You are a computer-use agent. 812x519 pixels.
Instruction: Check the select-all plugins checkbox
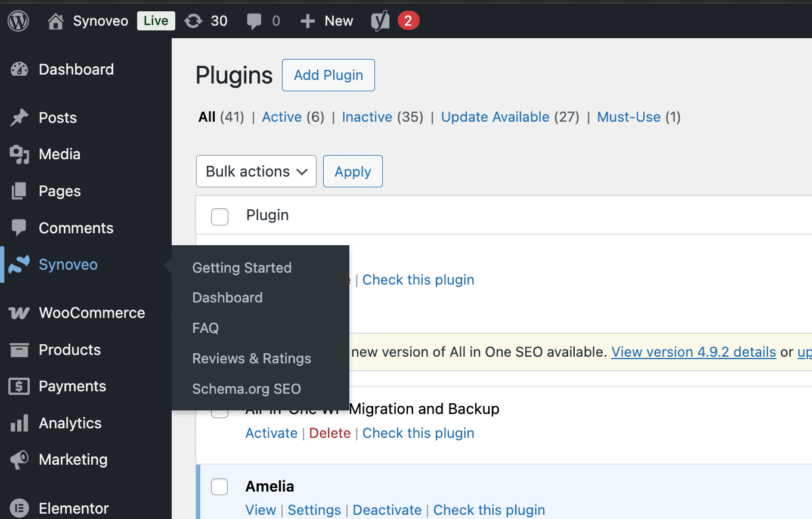[219, 217]
